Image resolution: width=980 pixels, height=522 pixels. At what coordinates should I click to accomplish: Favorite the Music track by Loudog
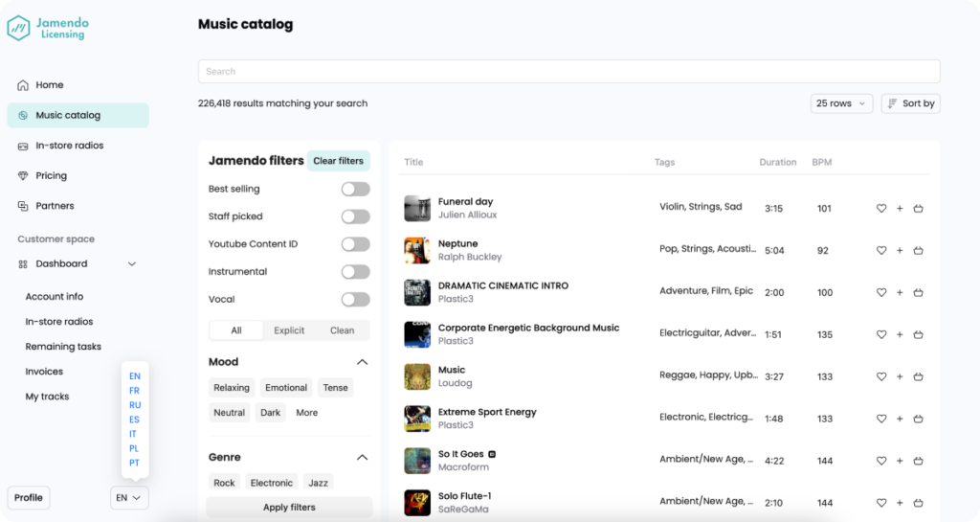click(x=881, y=376)
